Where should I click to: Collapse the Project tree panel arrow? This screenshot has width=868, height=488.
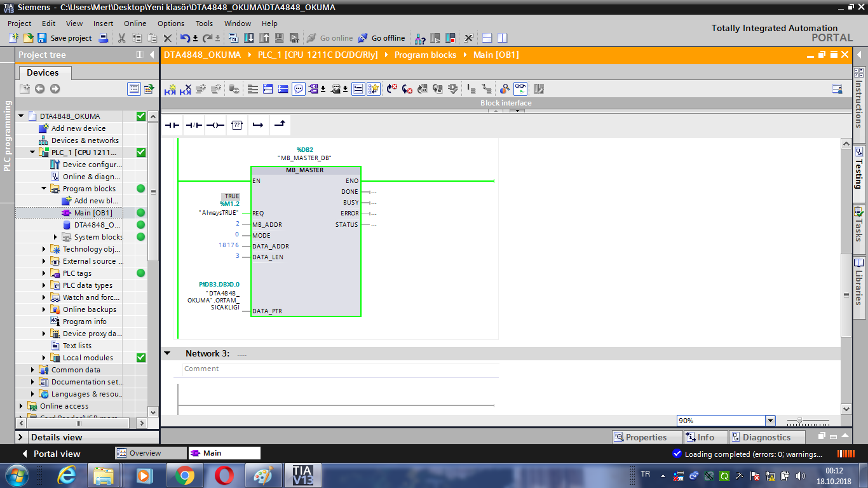(x=152, y=55)
